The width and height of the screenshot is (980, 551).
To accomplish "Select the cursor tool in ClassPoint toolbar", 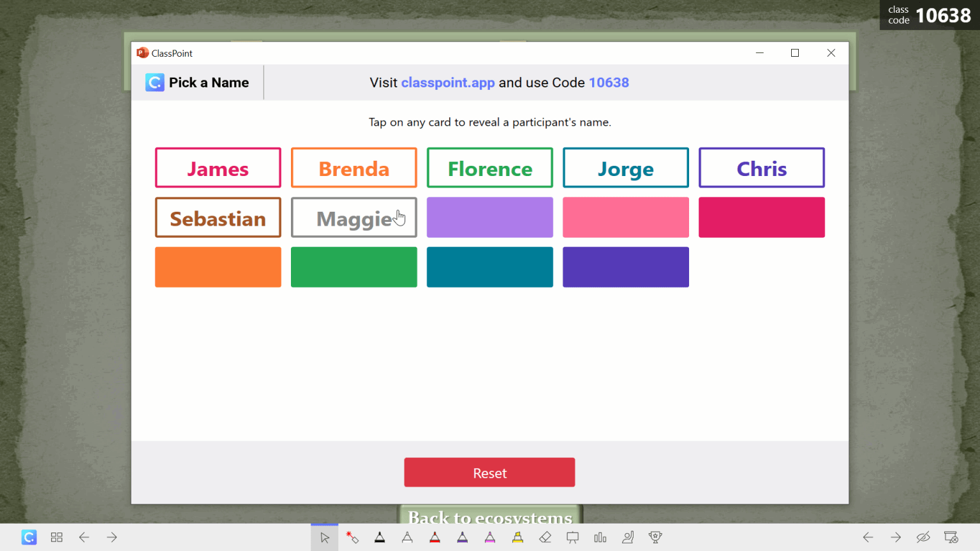I will click(x=325, y=537).
